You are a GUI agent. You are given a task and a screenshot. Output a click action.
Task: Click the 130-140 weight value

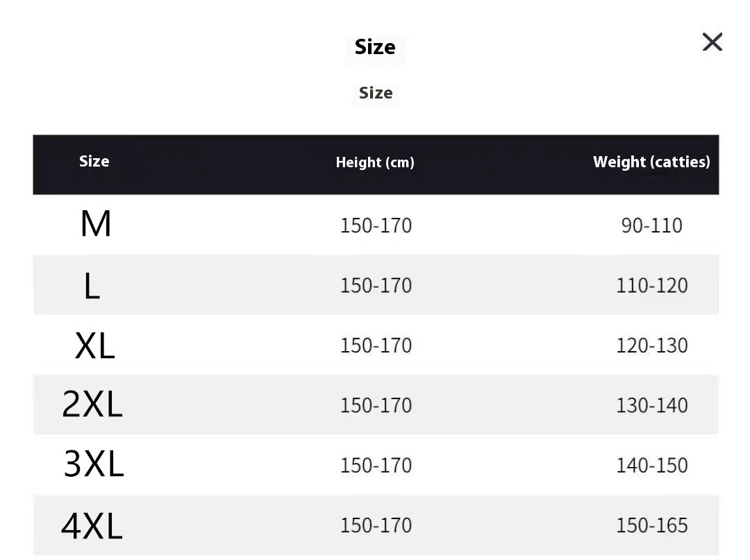coord(651,406)
